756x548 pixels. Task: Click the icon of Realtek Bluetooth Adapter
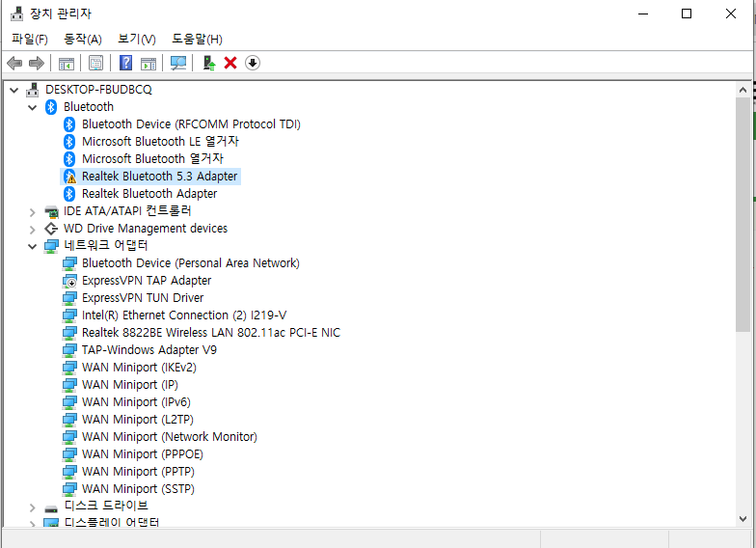click(x=69, y=194)
